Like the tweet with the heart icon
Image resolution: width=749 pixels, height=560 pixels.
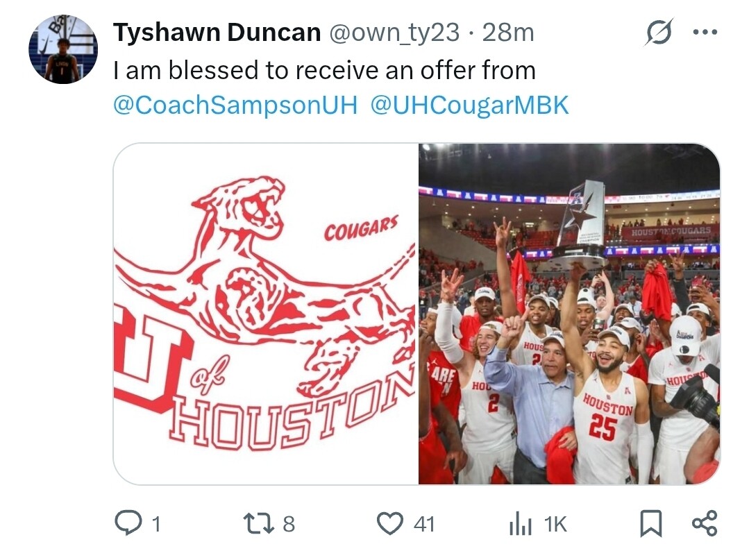[390, 524]
